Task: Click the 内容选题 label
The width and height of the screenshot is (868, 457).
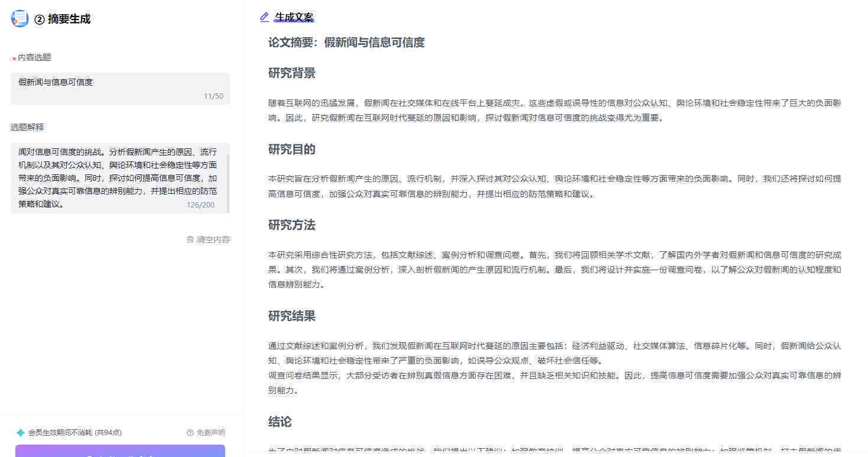Action: pyautogui.click(x=34, y=57)
